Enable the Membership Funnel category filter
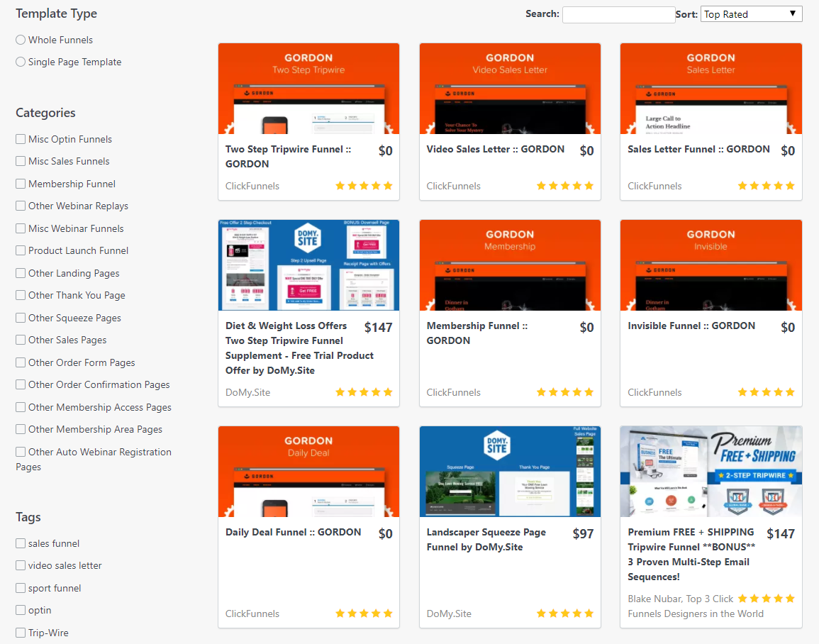 [21, 183]
